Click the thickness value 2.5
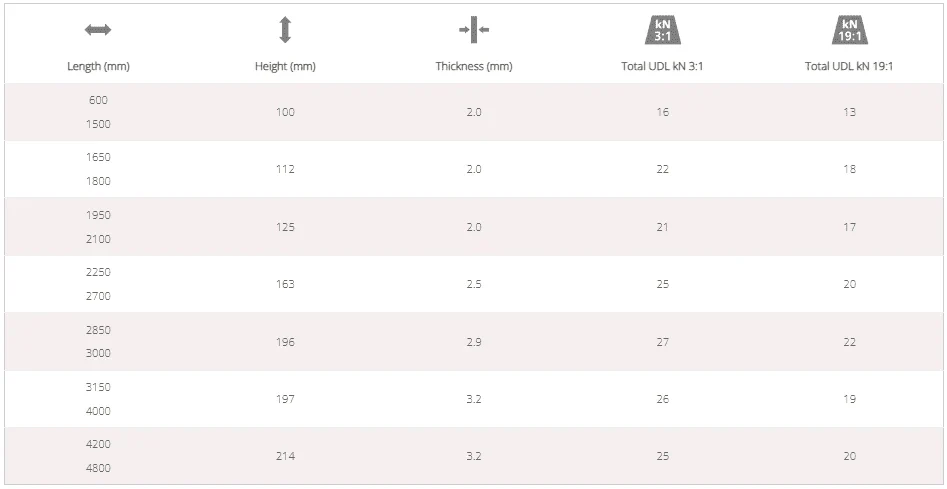Image resolution: width=947 pixels, height=489 pixels. [x=474, y=284]
